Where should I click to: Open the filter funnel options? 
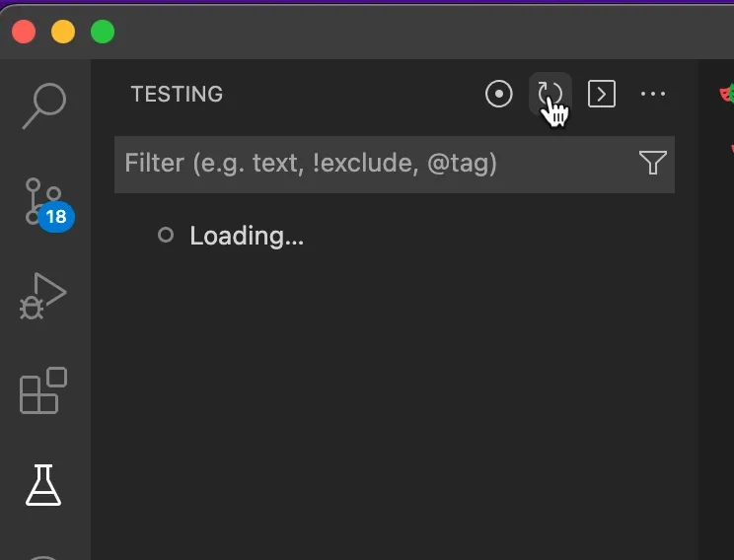click(x=652, y=163)
